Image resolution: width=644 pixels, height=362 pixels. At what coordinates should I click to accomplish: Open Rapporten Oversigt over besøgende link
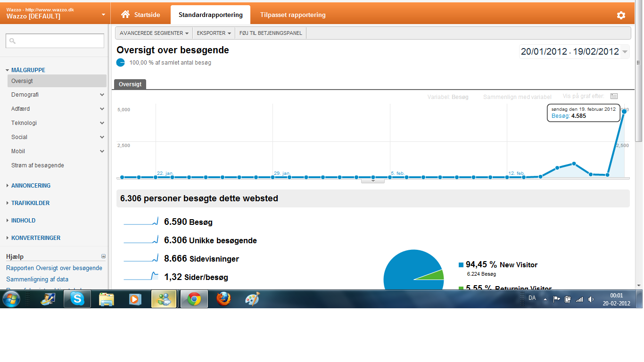[54, 268]
